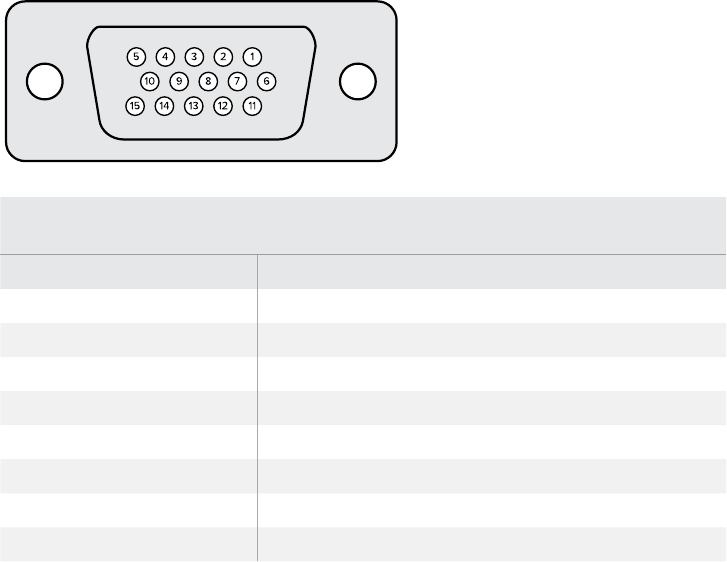Click pin 9 circle

click(179, 82)
